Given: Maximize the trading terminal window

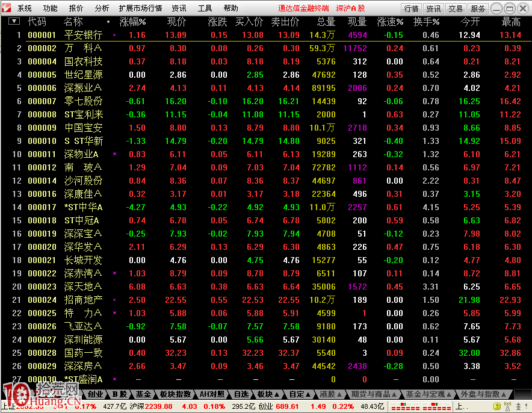Looking at the screenshot, I should (x=509, y=8).
